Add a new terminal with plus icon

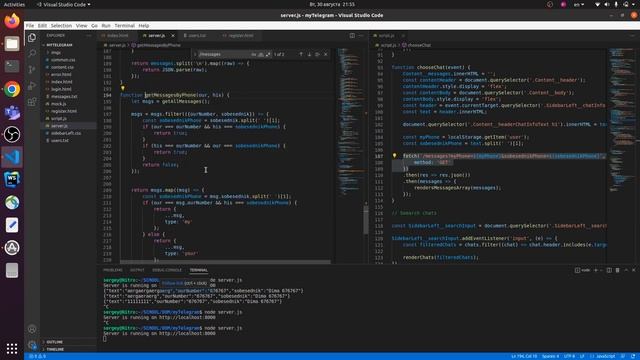pos(596,270)
